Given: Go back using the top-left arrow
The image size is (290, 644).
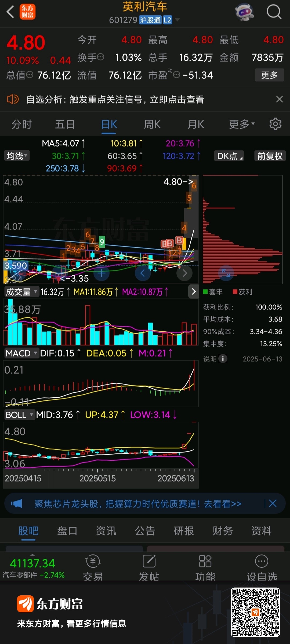Looking at the screenshot, I should coord(10,12).
